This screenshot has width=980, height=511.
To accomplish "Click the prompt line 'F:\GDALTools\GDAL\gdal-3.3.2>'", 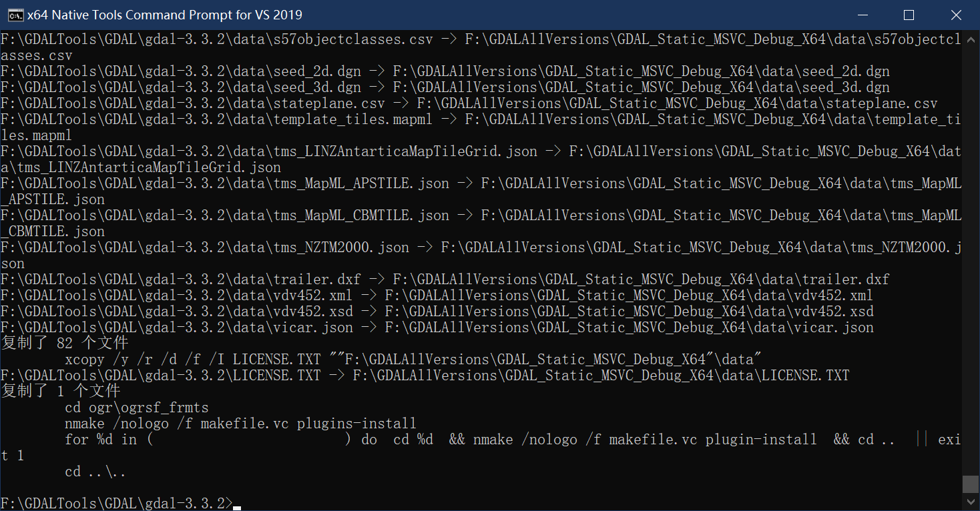I will click(x=117, y=503).
